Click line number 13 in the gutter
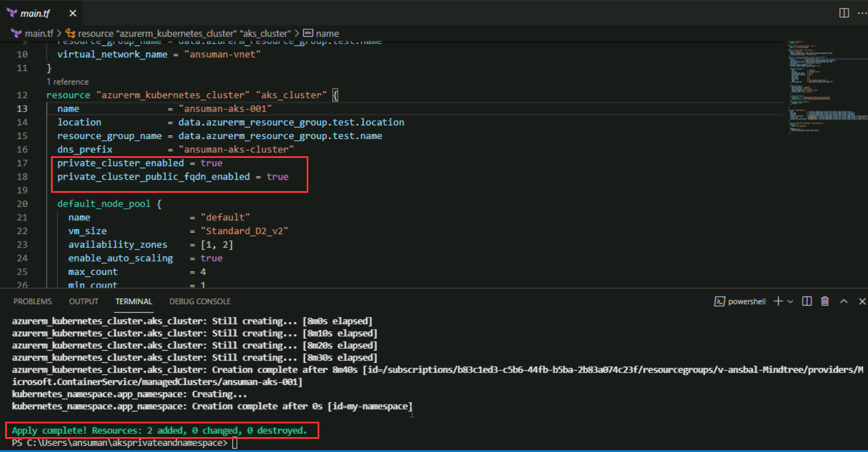The width and height of the screenshot is (868, 452). coord(22,109)
